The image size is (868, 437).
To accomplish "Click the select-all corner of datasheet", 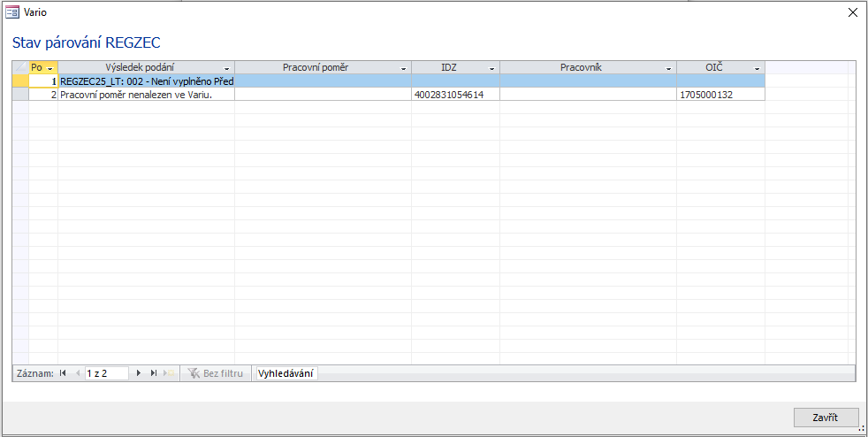I will point(20,67).
